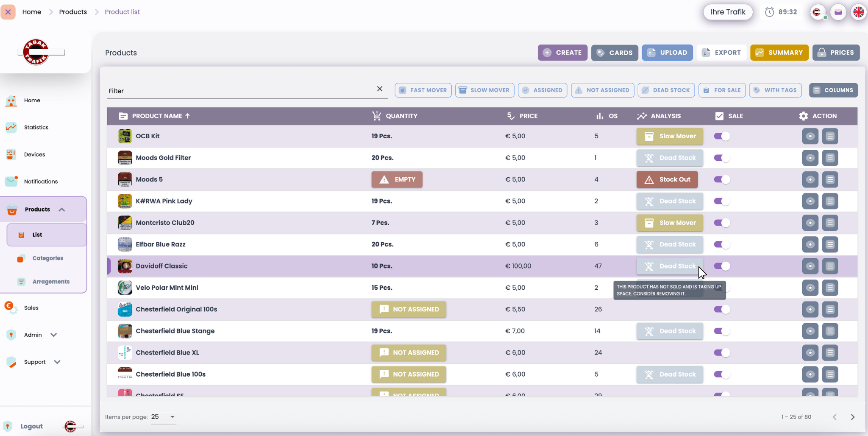Open the mail envelope icon in the header
868x436 pixels.
pyautogui.click(x=838, y=12)
